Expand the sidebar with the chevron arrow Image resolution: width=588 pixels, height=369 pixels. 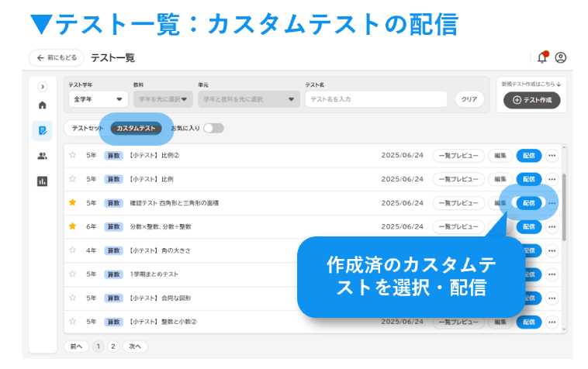pos(42,87)
